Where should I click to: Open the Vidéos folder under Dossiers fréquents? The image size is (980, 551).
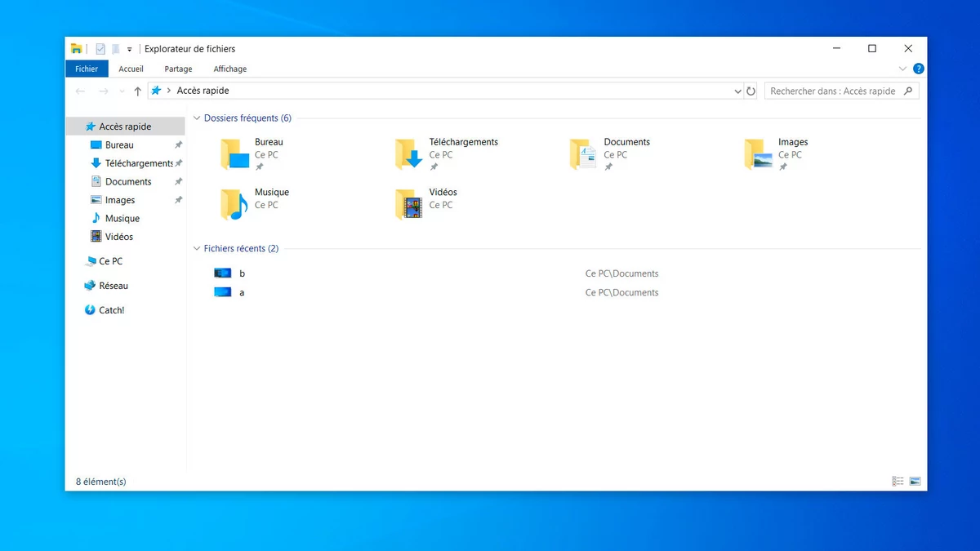pos(443,192)
